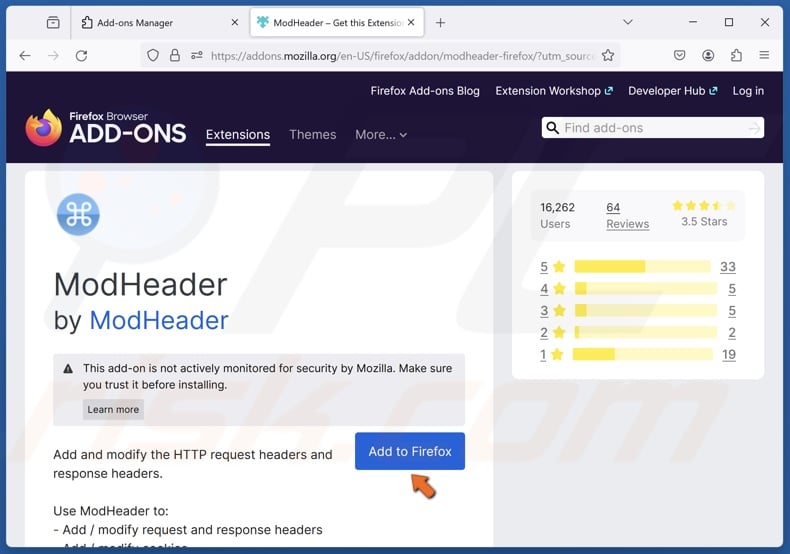
Task: Click Log in
Action: pos(748,91)
